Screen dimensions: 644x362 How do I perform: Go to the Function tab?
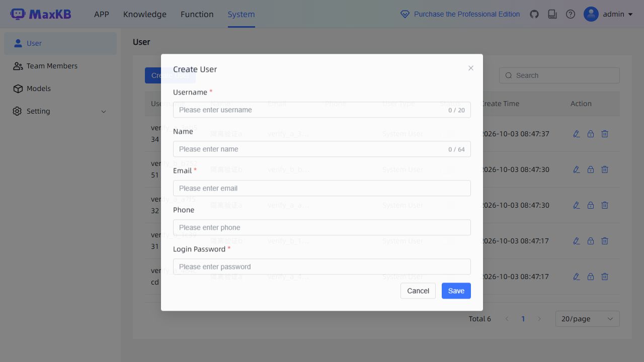click(x=197, y=14)
